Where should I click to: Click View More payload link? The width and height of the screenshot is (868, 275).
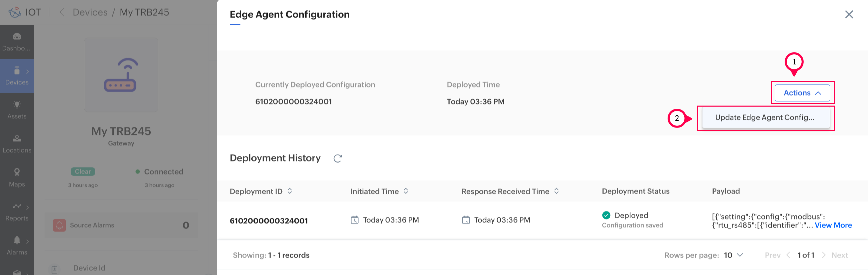pos(833,225)
